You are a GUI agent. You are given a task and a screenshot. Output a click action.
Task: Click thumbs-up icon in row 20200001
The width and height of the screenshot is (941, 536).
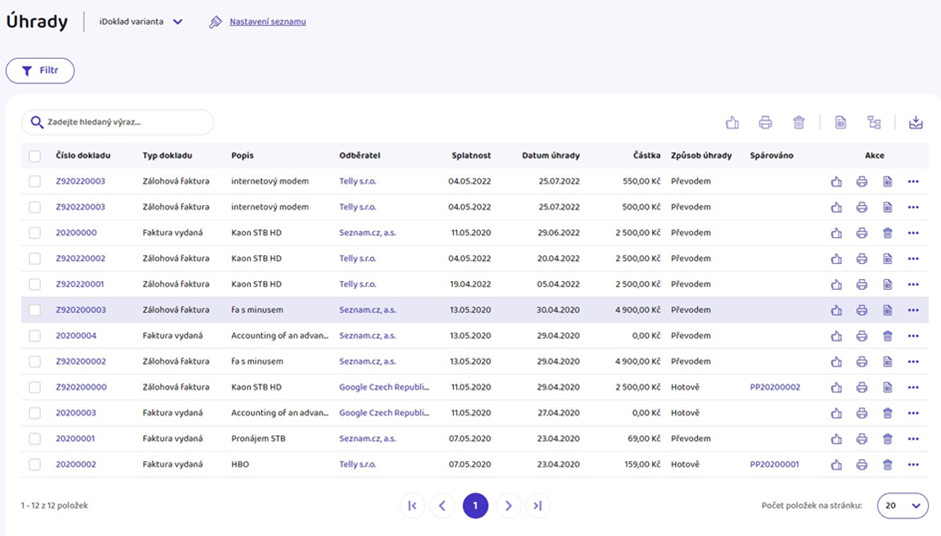coord(837,439)
